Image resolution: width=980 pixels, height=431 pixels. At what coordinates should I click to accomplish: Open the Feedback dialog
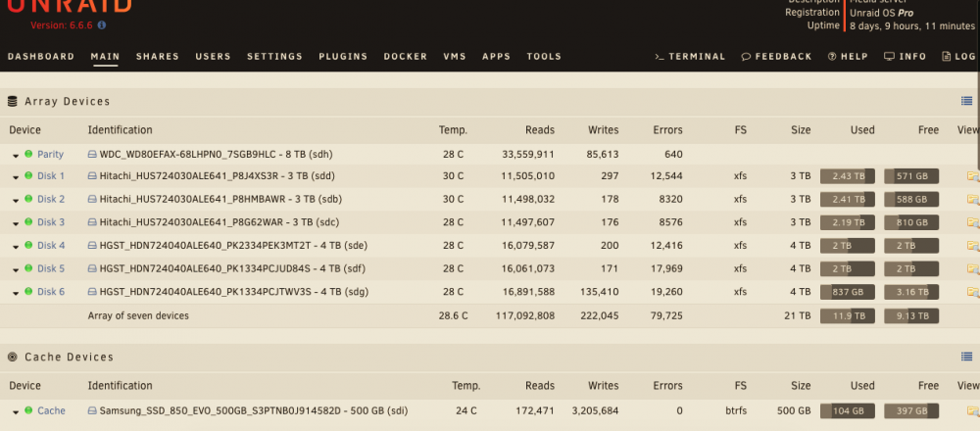pyautogui.click(x=776, y=56)
